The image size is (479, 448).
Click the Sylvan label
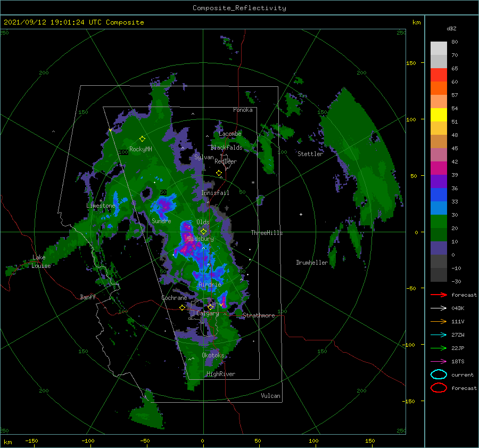coord(204,157)
